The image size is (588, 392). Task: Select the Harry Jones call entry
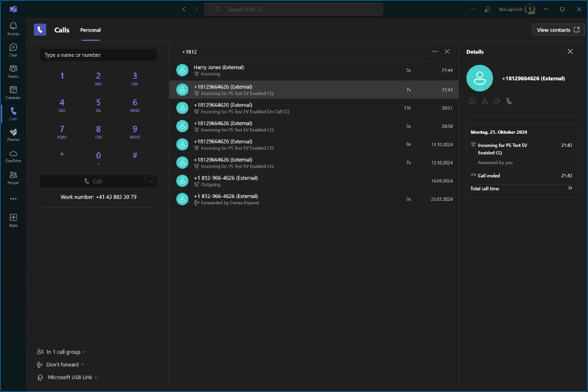(314, 71)
